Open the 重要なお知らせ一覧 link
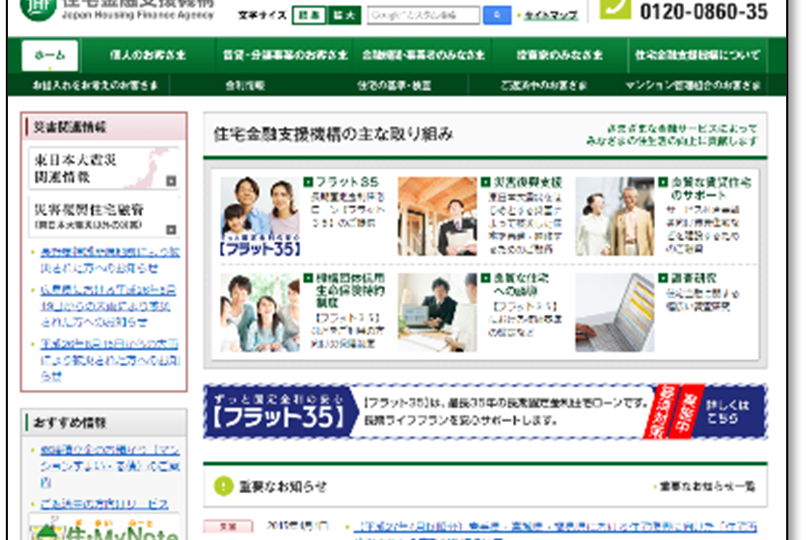Screen dimensions: 807x540 coord(706,486)
